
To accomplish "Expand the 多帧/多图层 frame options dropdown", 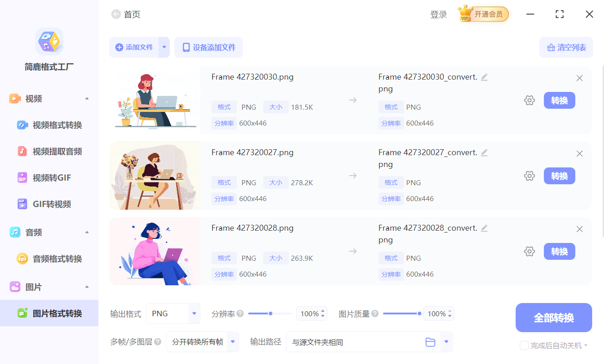I will coord(232,342).
